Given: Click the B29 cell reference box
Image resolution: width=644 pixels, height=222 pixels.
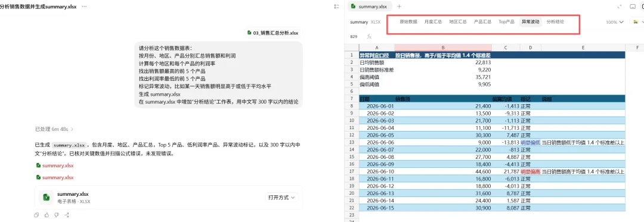Looking at the screenshot, I should tap(354, 36).
